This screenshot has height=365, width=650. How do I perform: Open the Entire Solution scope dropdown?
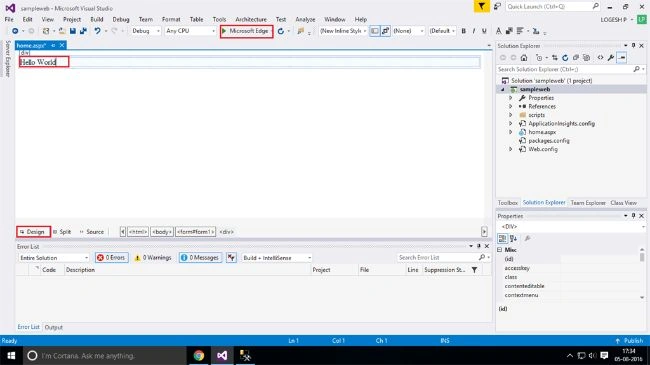click(53, 258)
